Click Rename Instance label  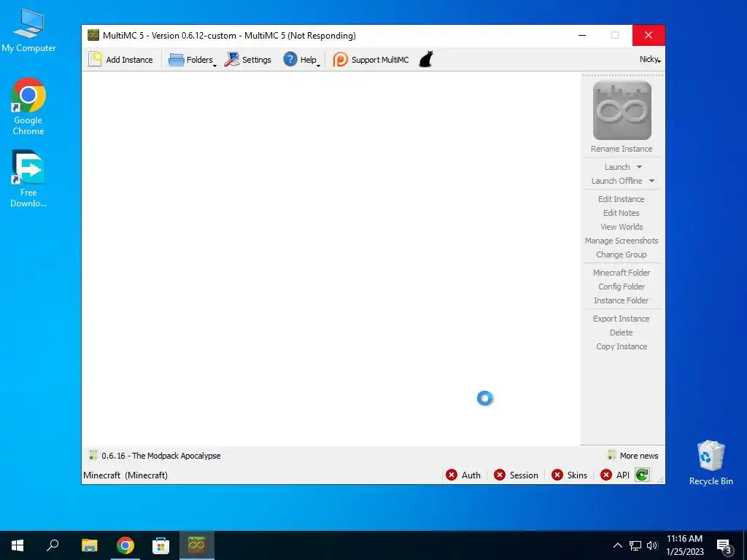pos(622,149)
